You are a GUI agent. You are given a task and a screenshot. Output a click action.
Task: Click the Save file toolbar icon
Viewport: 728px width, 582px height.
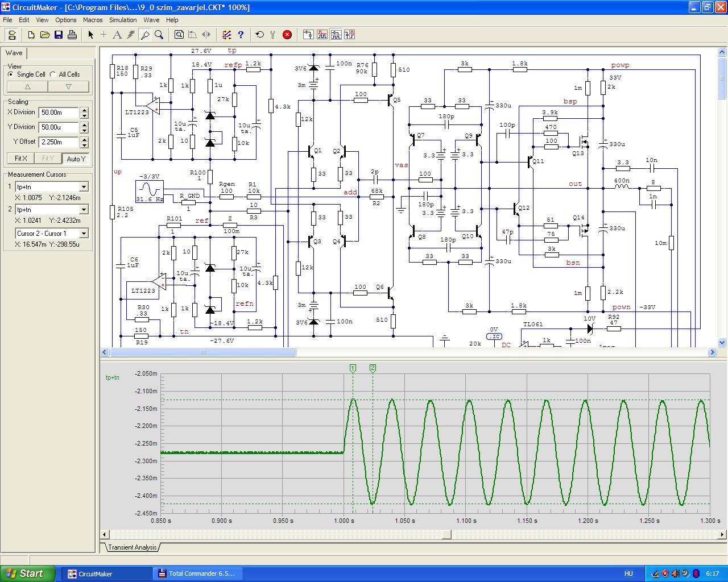click(x=59, y=35)
